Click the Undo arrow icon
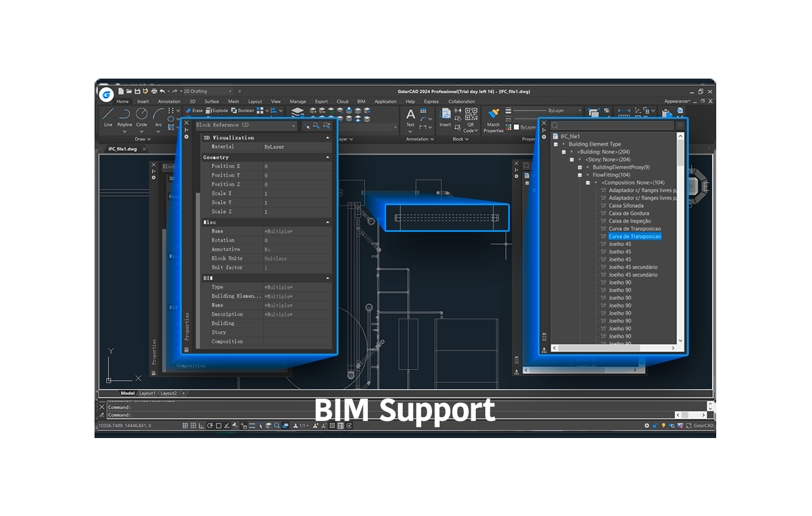The width and height of the screenshot is (812, 516). [162, 91]
